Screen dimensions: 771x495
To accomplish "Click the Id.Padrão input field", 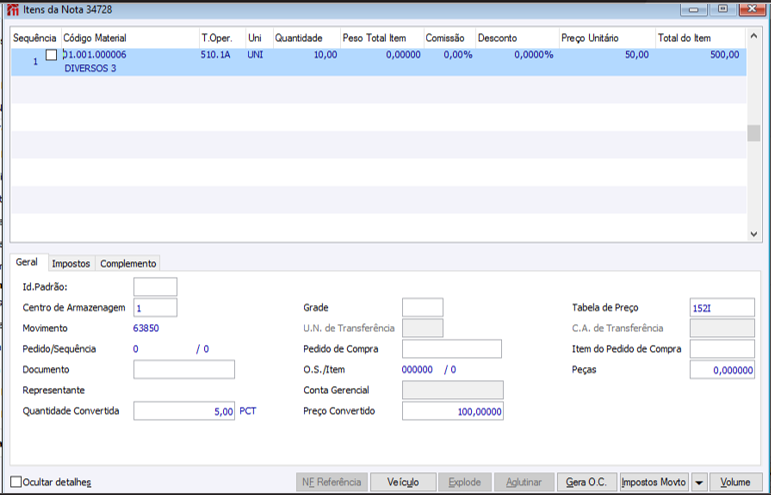I will pyautogui.click(x=155, y=287).
